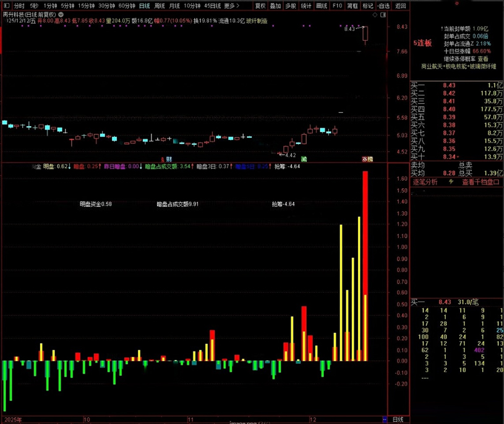Click 标记 mark button
The height and width of the screenshot is (424, 504).
pos(368,6)
